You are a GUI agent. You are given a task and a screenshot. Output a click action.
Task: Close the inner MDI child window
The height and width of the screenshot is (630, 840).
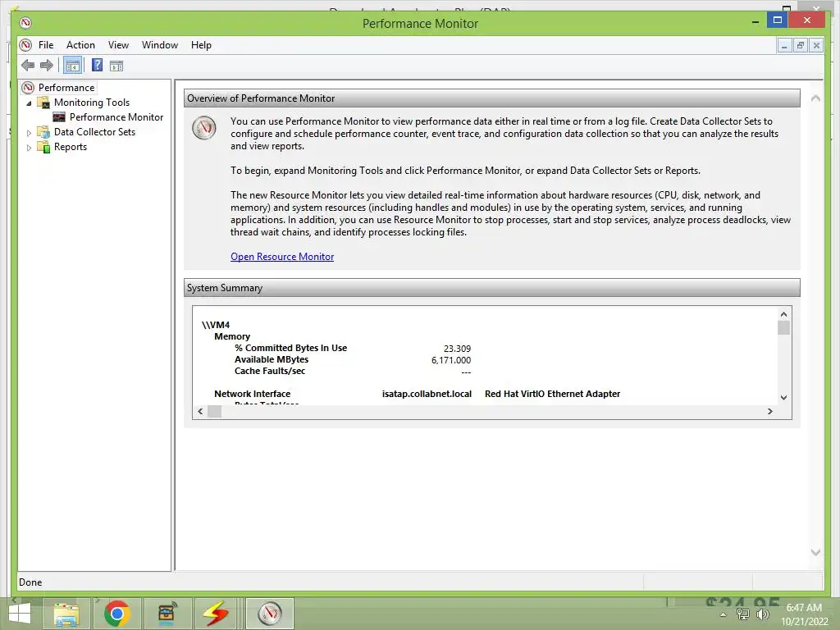[x=816, y=46]
